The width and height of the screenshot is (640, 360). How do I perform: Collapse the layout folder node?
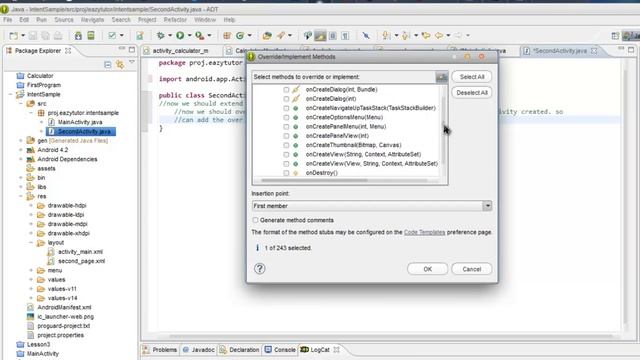click(x=31, y=242)
